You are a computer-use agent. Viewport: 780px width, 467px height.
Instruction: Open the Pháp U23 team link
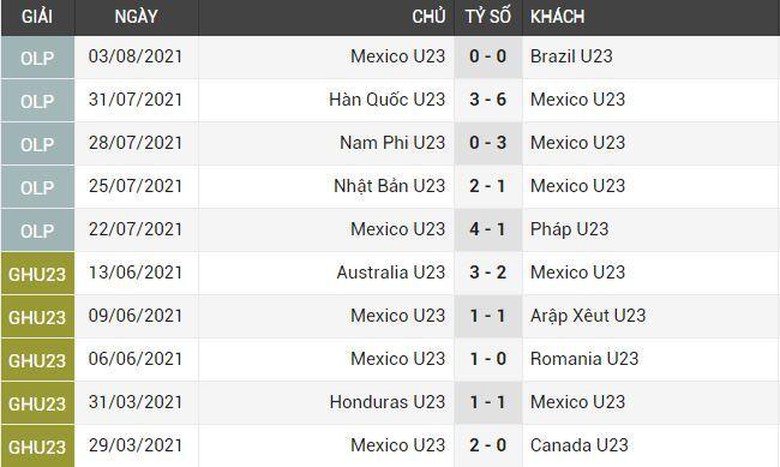[569, 229]
